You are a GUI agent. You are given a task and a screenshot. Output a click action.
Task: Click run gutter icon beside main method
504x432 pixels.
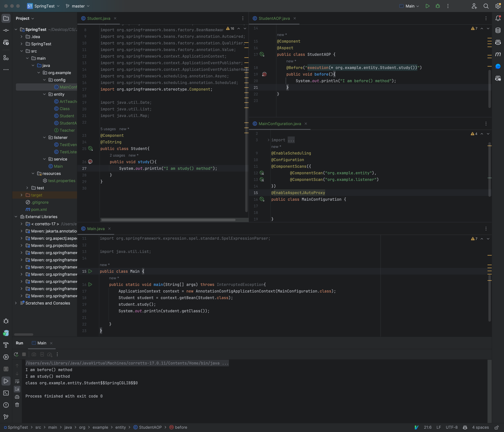coord(90,284)
